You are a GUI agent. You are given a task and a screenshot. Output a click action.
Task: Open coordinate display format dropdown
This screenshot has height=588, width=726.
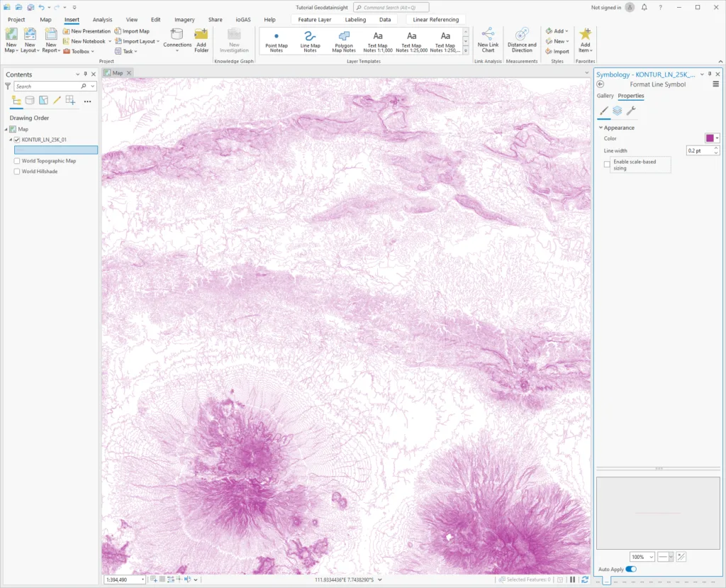coord(380,579)
